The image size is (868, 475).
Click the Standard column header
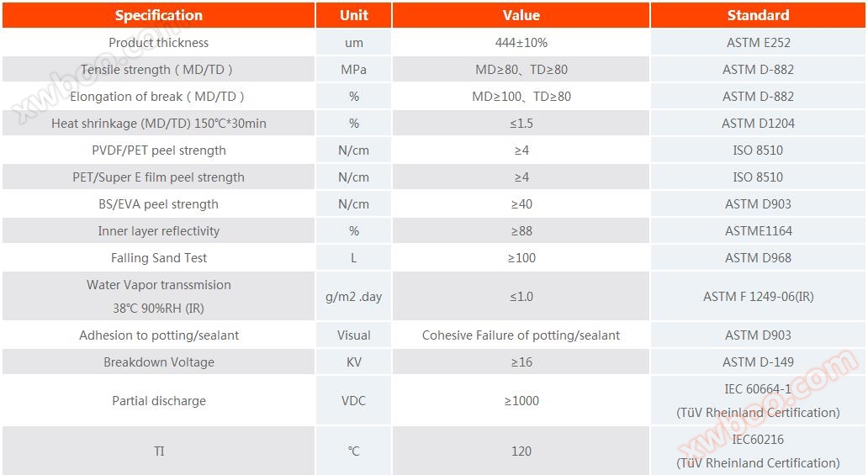pyautogui.click(x=758, y=15)
